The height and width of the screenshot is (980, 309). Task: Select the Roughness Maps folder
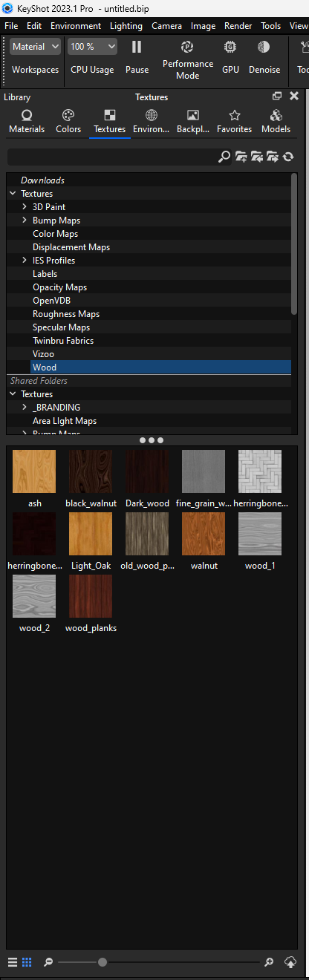pos(65,314)
